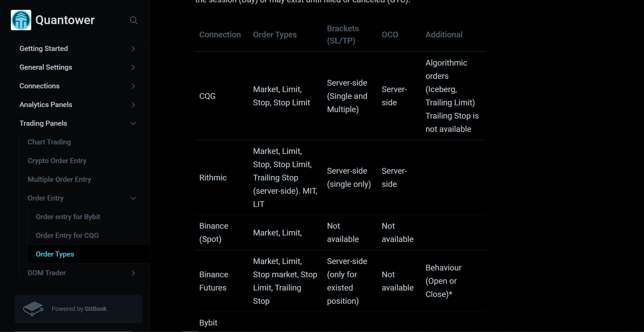The height and width of the screenshot is (332, 644).
Task: Click the Quantower logo icon
Action: click(x=21, y=20)
